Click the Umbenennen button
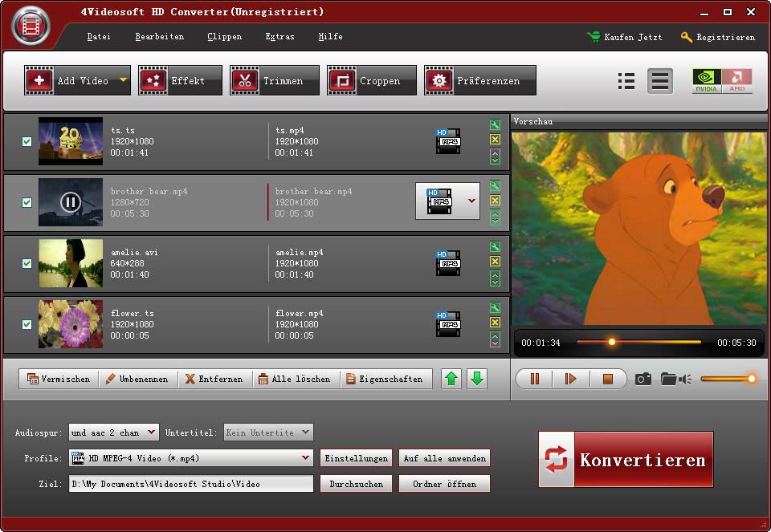 (x=137, y=379)
